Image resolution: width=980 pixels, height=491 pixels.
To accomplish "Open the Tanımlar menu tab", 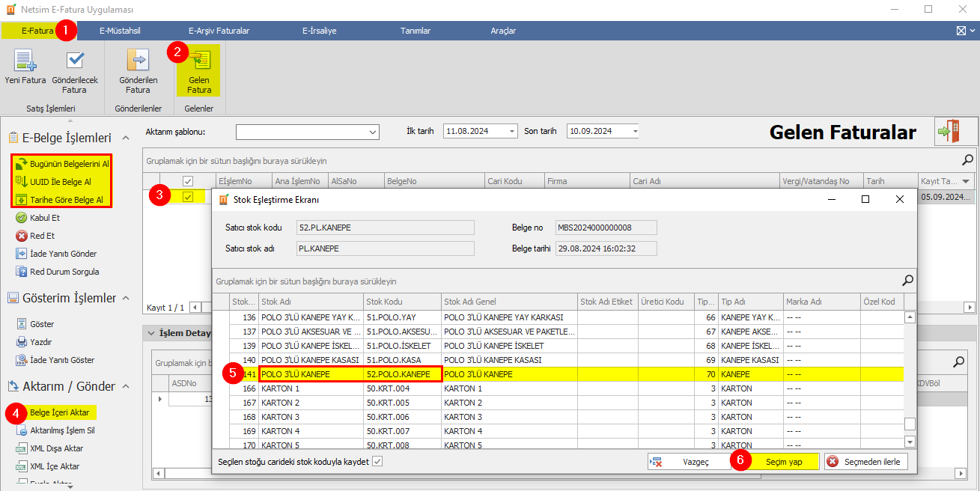I will coord(416,31).
